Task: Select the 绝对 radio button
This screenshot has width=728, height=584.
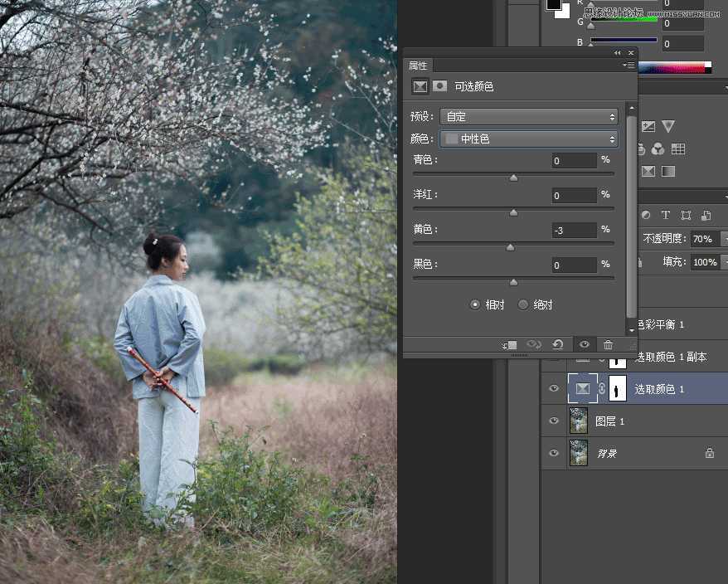Action: (523, 304)
